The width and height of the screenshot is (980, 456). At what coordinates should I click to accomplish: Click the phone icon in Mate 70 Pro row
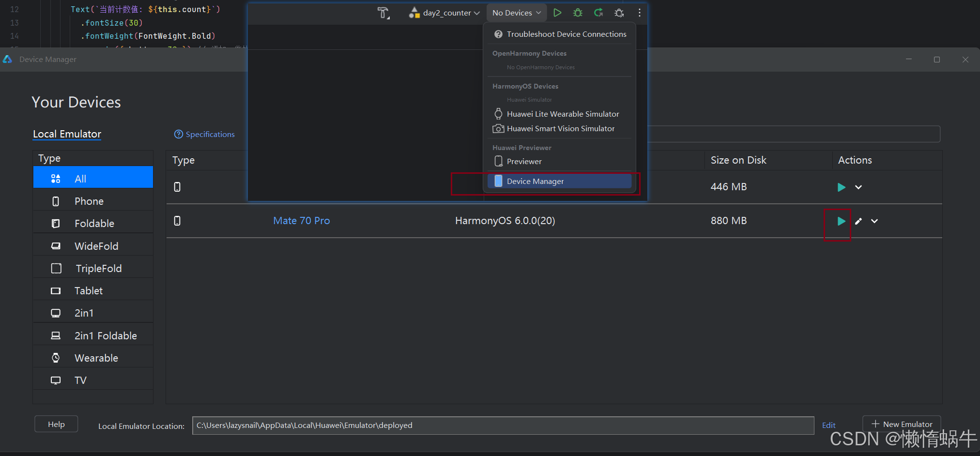[x=177, y=221]
